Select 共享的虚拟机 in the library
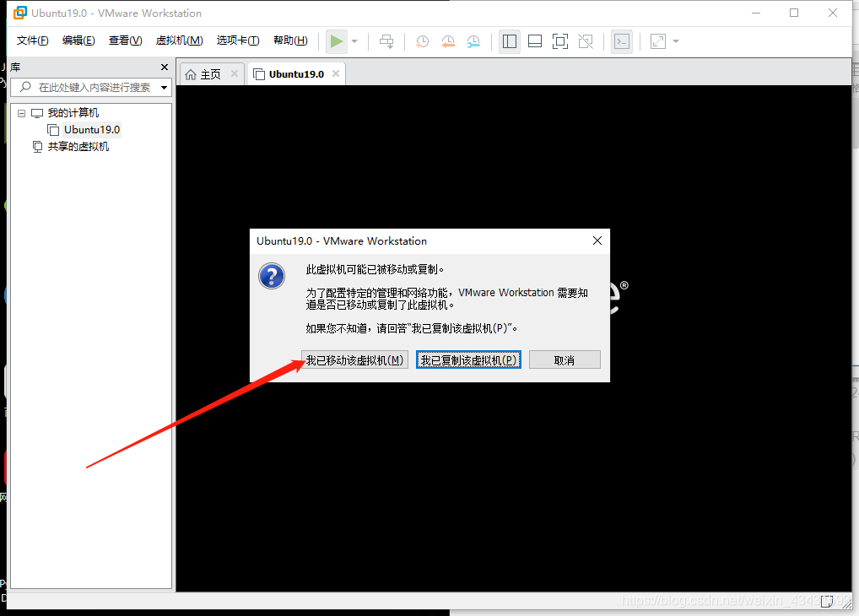The height and width of the screenshot is (616, 859). 78,147
